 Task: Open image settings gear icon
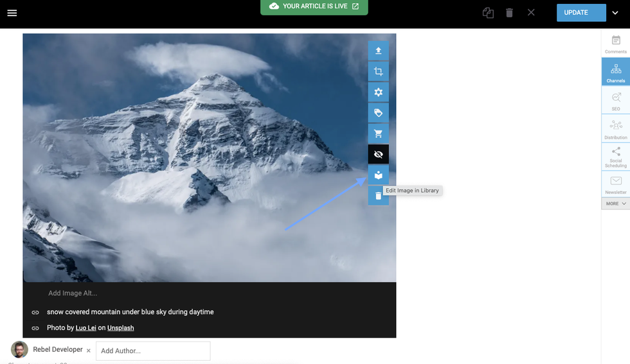378,92
